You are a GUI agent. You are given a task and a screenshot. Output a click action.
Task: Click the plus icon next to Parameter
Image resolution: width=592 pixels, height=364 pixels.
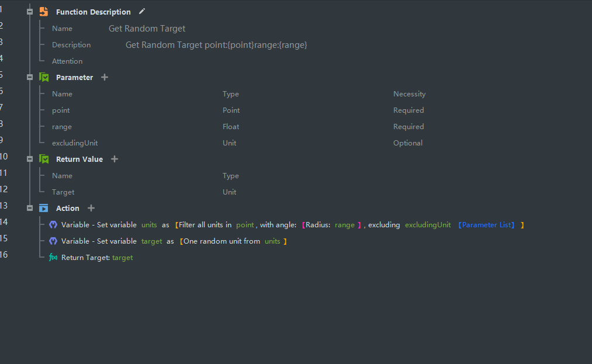point(105,77)
